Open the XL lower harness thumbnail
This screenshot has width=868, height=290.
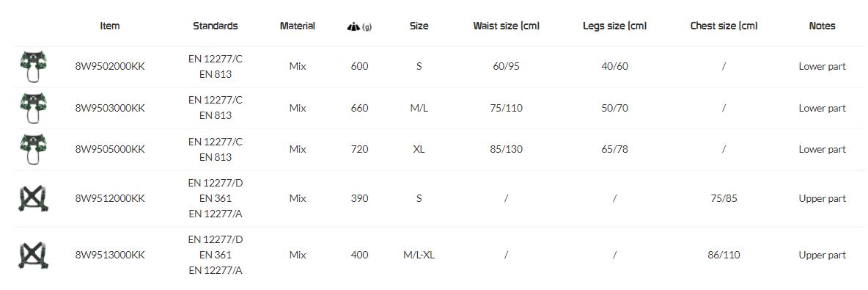tap(33, 149)
